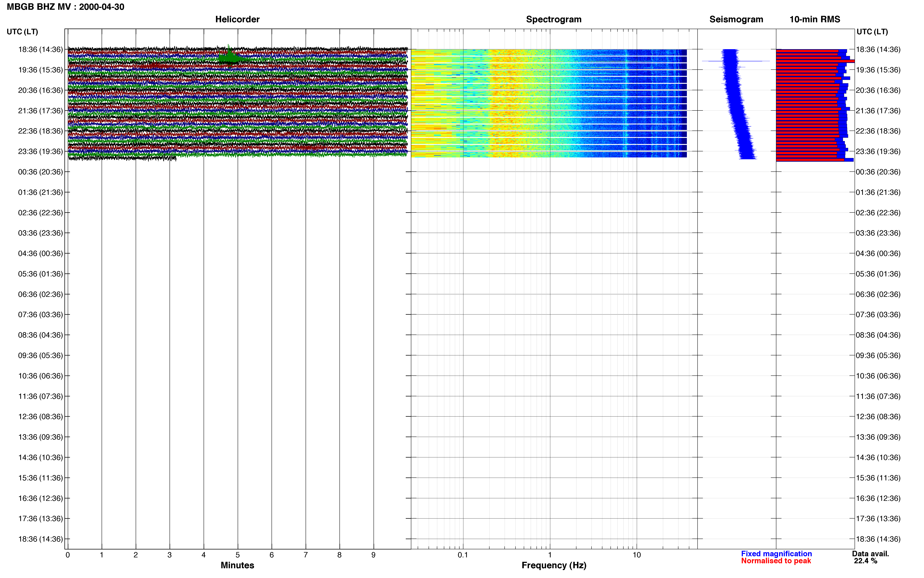Viewport: 924px width, 578px height.
Task: Click the 'Fixed magnification' legend text
Action: (x=776, y=554)
